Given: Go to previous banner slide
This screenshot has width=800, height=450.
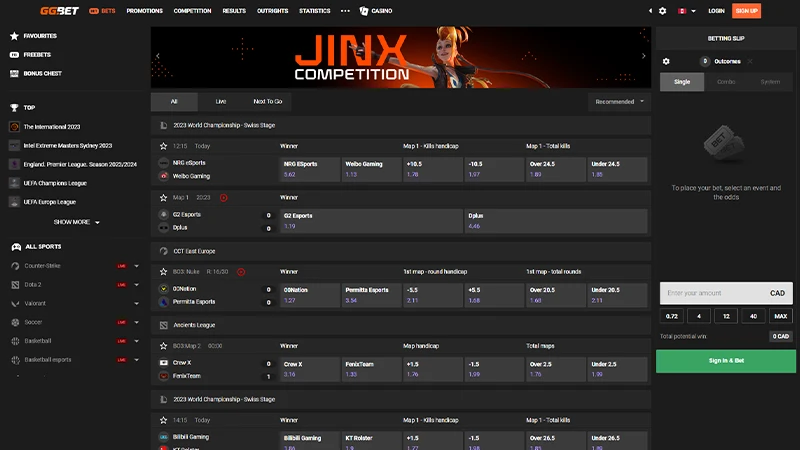Looking at the screenshot, I should [x=158, y=56].
